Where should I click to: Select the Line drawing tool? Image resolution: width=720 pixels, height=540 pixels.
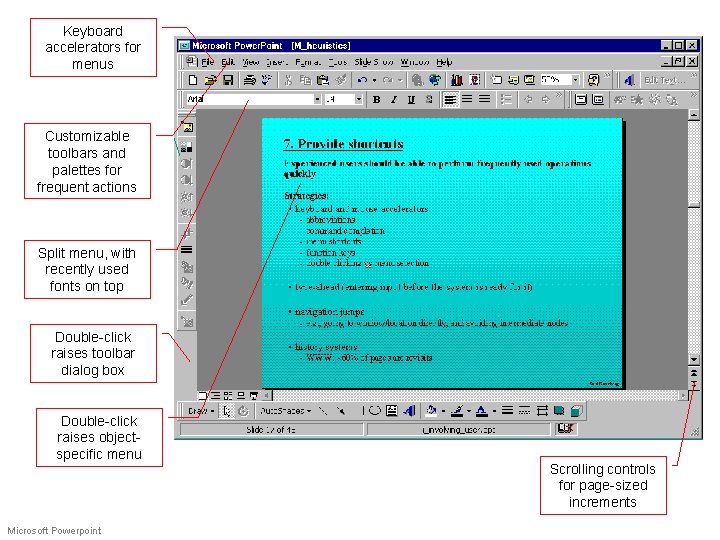pyautogui.click(x=323, y=411)
